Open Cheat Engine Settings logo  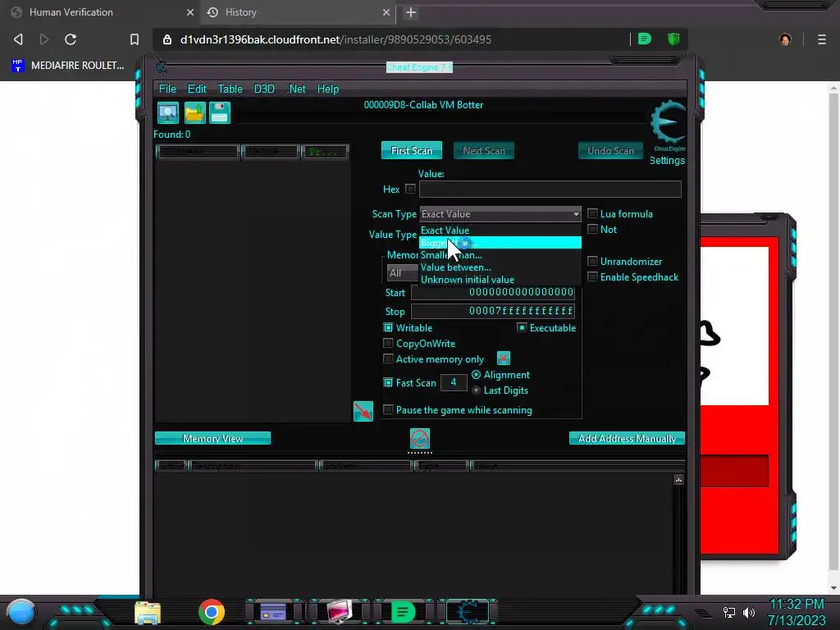(668, 126)
